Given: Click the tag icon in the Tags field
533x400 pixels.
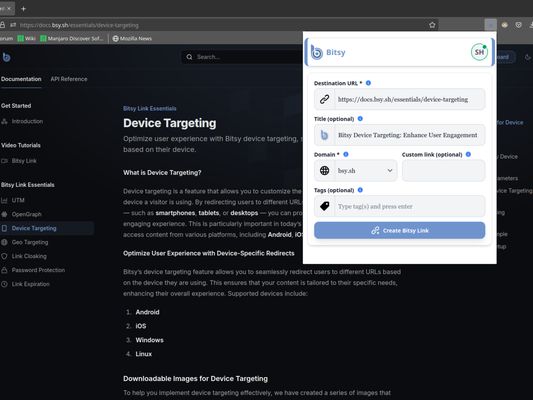Looking at the screenshot, I should pyautogui.click(x=324, y=206).
